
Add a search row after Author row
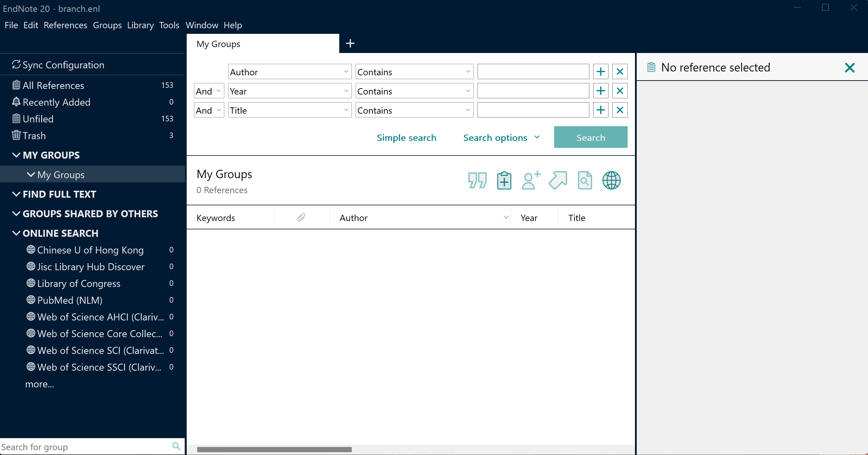pyautogui.click(x=600, y=72)
